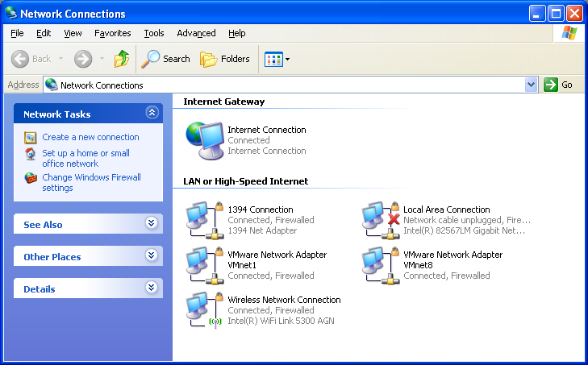Viewport: 588px width, 365px height.
Task: Open the Views button menu
Action: 277,59
